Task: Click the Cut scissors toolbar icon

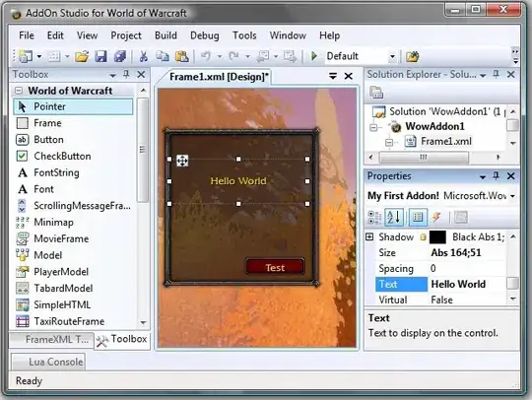Action: [x=144, y=56]
